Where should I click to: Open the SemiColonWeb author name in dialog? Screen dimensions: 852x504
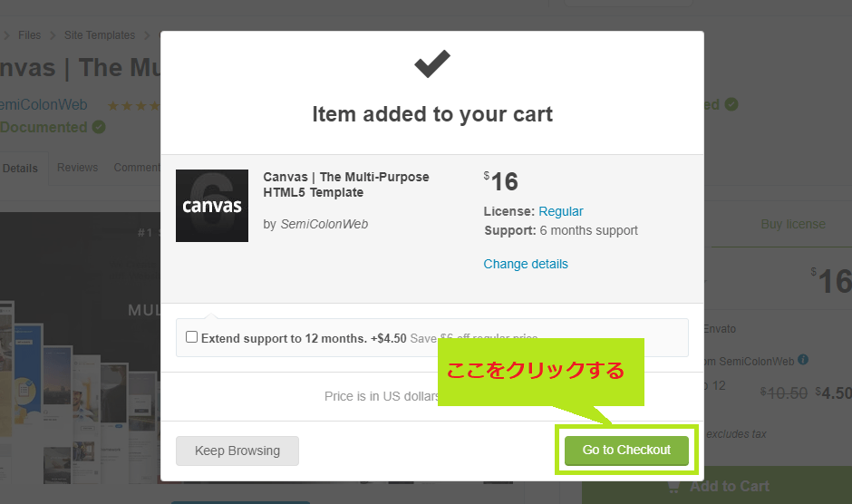[324, 224]
